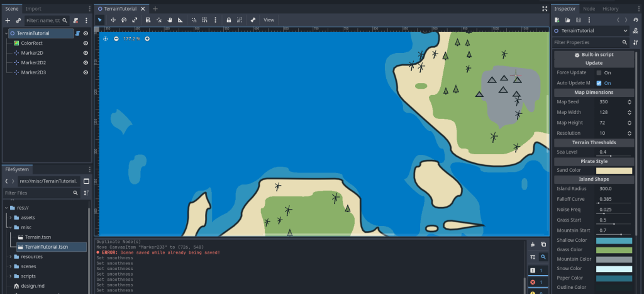Screen dimensions: 644x294
Task: Open the View menu button
Action: point(269,20)
